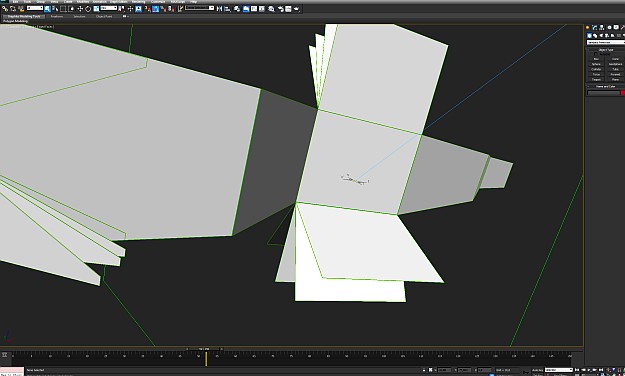Open Render Setup icon
Viewport: 625px width, 376px height.
[x=280, y=9]
